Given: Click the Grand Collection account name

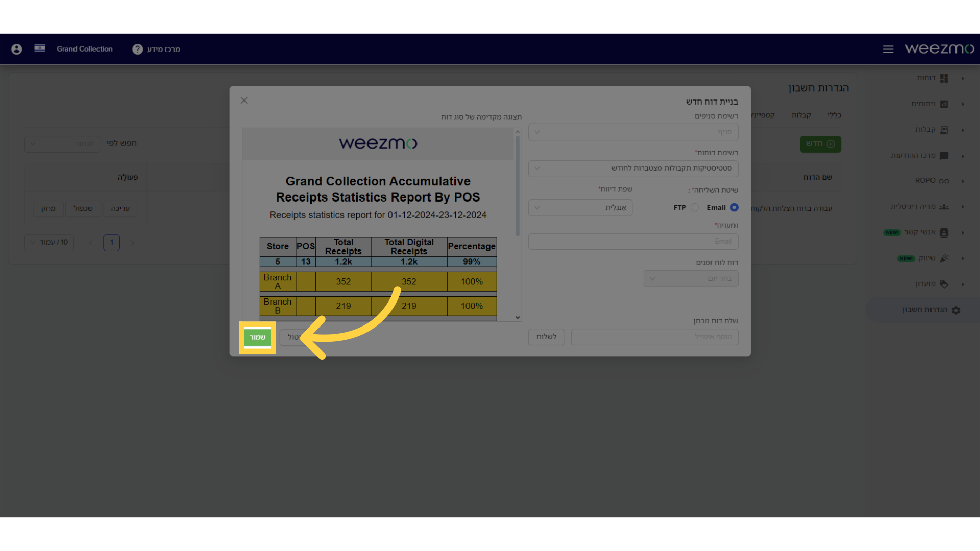Looking at the screenshot, I should (85, 49).
